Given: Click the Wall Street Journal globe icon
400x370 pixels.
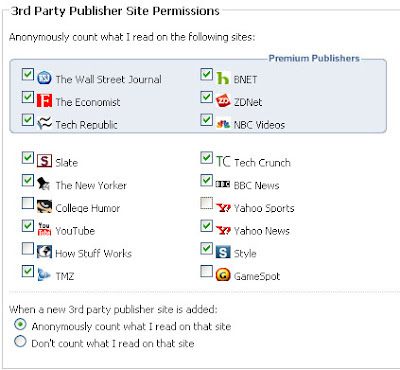Looking at the screenshot, I should point(44,78).
